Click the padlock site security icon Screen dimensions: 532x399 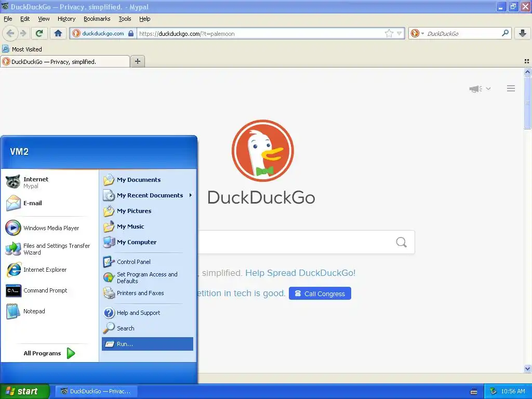point(131,34)
